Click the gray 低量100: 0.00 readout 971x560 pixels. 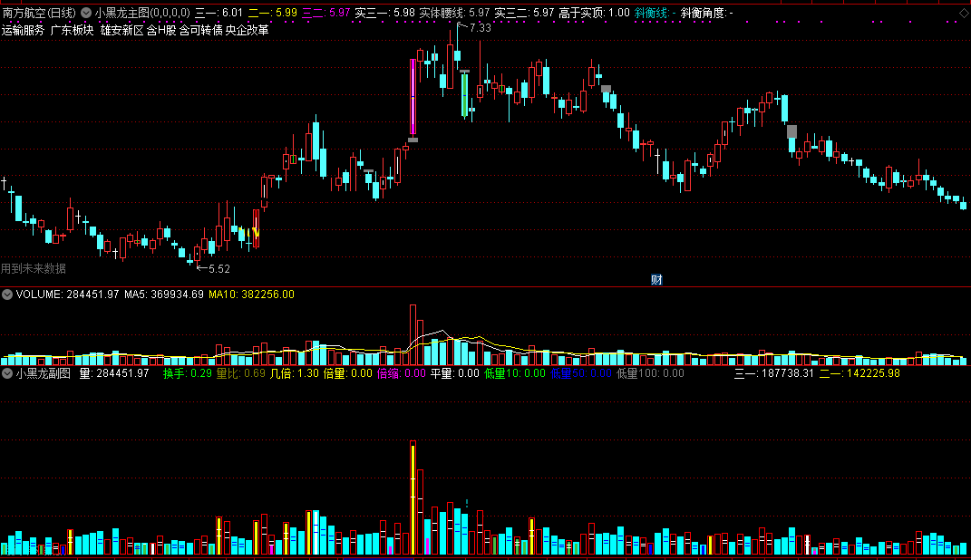pyautogui.click(x=650, y=373)
